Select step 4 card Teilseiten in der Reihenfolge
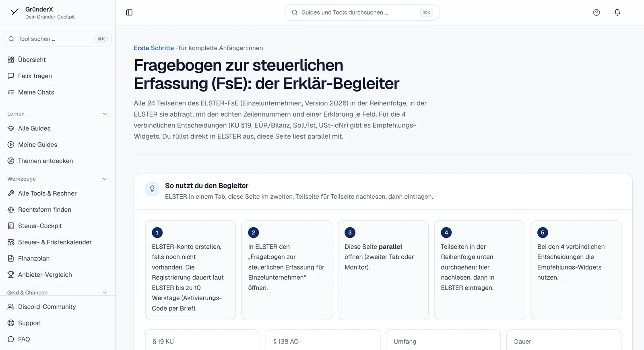This screenshot has height=350, width=644. (479, 270)
